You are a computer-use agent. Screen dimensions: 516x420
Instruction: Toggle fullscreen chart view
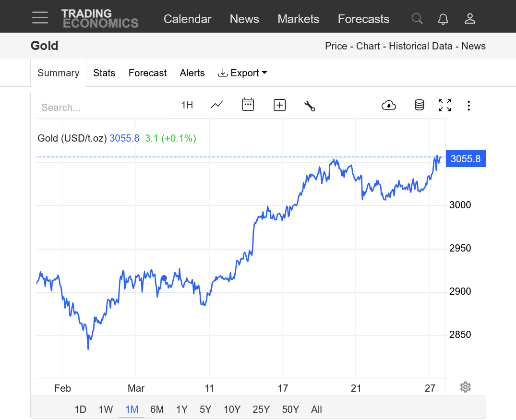pos(444,105)
